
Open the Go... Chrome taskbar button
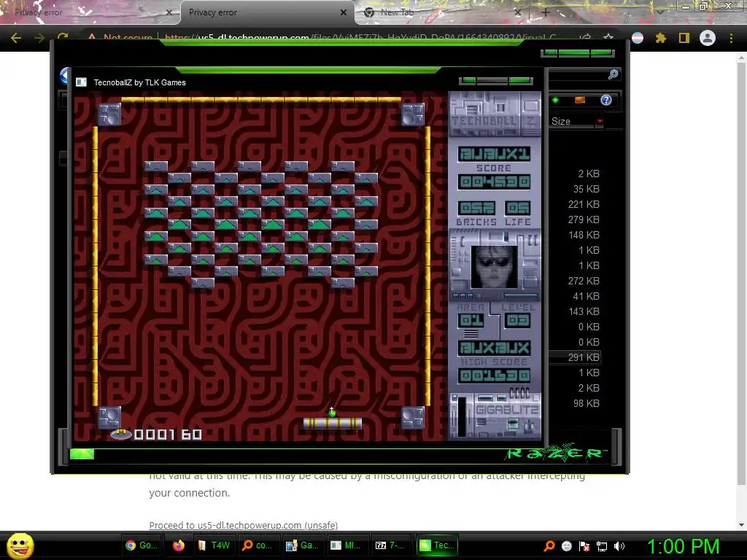click(142, 545)
